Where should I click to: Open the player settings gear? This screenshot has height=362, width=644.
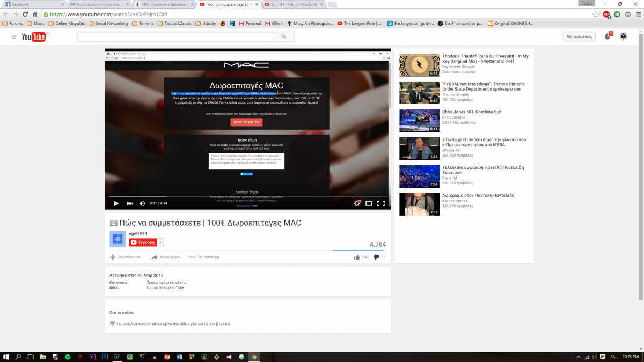[357, 203]
